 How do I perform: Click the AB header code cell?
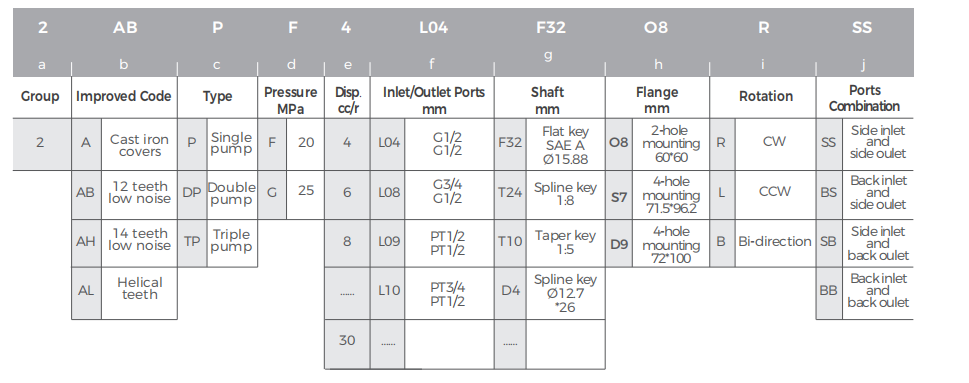coord(125,28)
